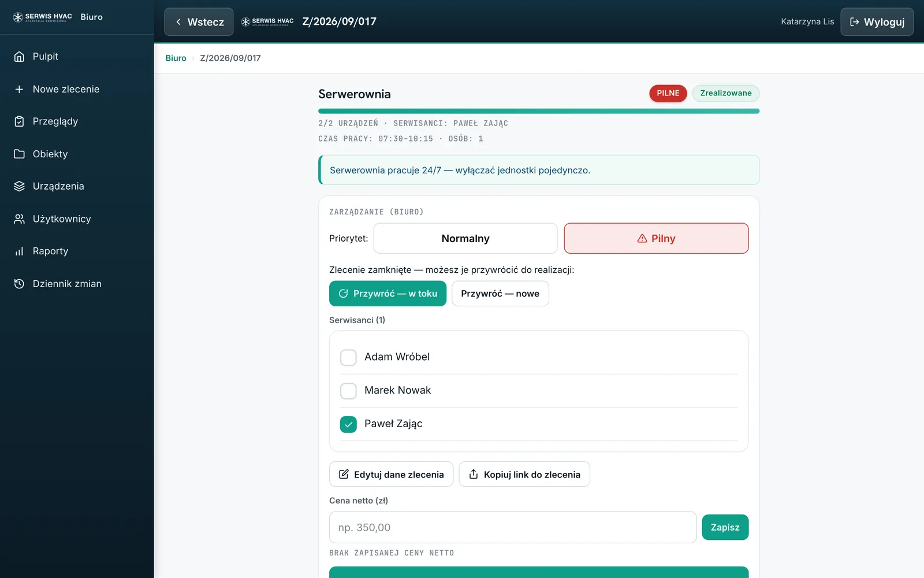Click the logout arrow icon
The image size is (924, 578).
tap(855, 22)
